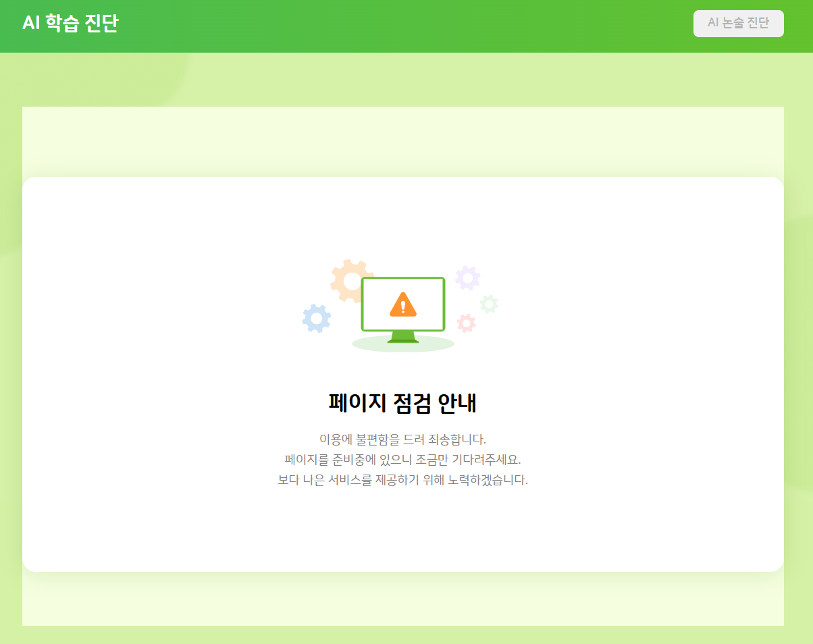Image resolution: width=813 pixels, height=644 pixels.
Task: Click the pink gear icon
Action: [x=466, y=323]
